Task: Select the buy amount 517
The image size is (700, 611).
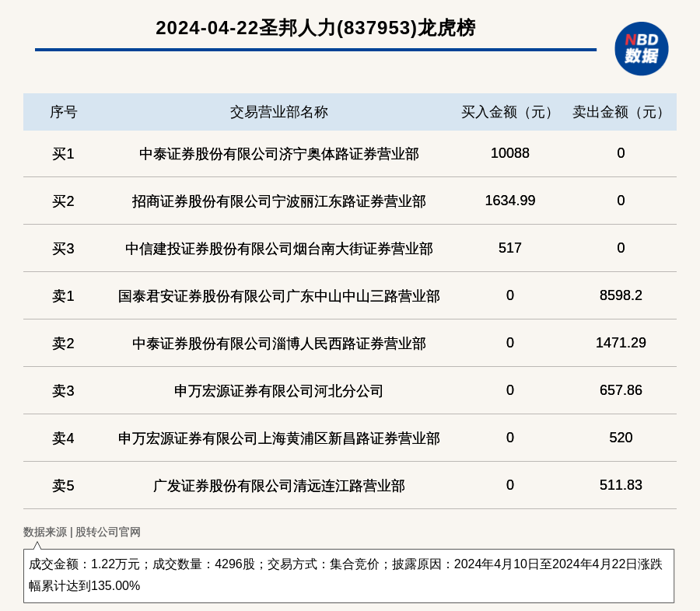Action: point(509,248)
